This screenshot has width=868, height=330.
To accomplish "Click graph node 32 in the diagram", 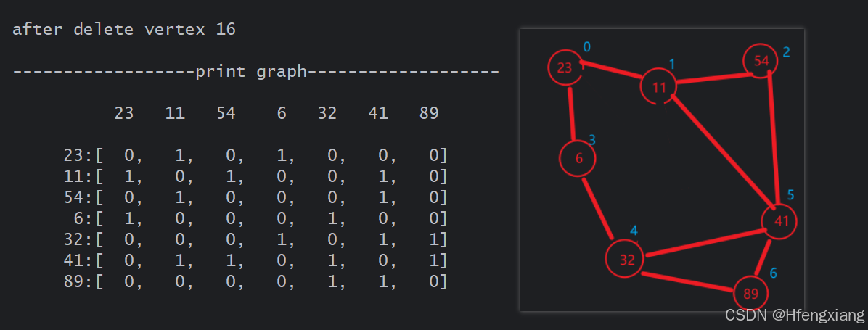I will [x=626, y=260].
